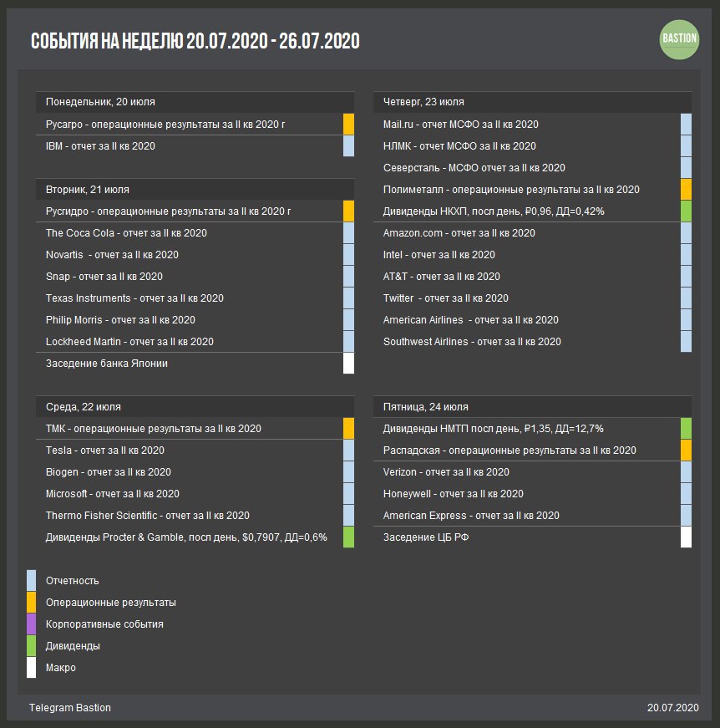Select the green Дивиденды legend swatch
720x728 pixels.
coord(32,646)
